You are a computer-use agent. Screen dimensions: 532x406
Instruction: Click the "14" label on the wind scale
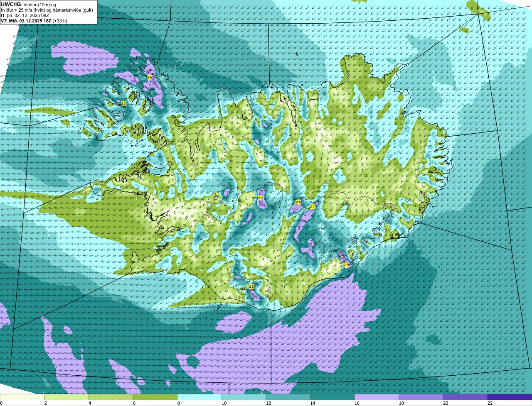pos(313,403)
